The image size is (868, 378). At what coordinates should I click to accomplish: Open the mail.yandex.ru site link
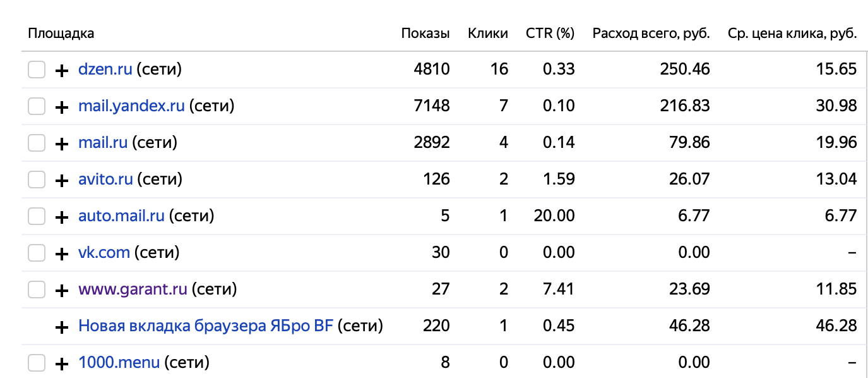click(131, 106)
